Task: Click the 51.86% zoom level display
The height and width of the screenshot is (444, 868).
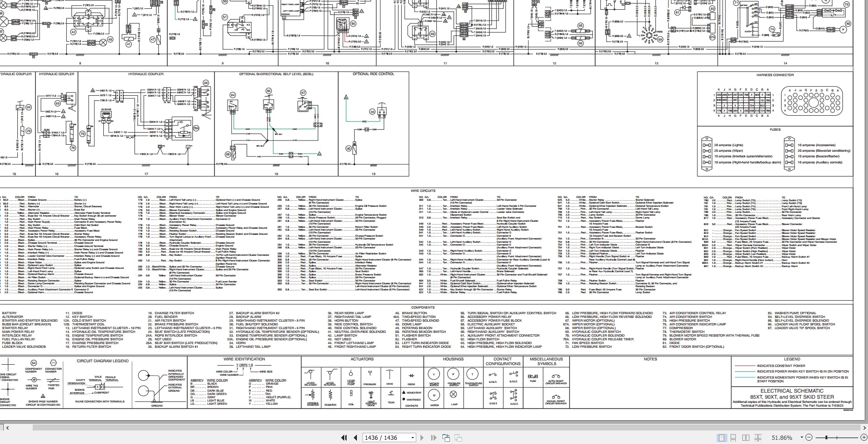Action: 782,438
